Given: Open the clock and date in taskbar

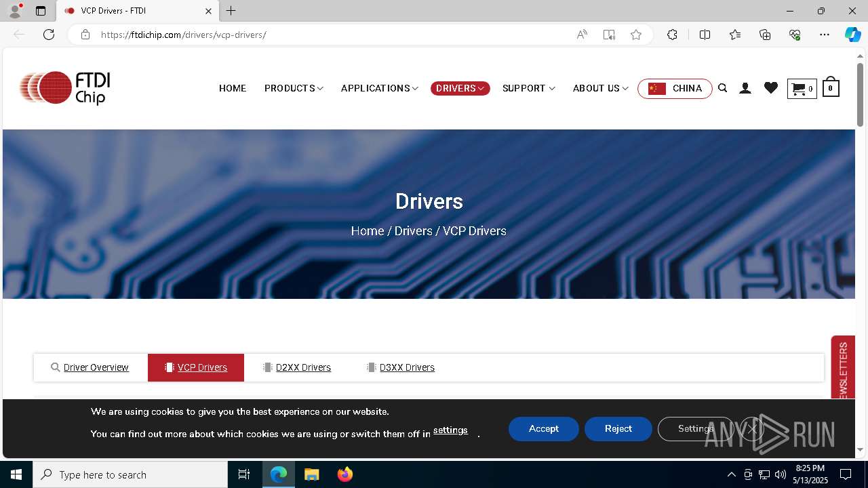Looking at the screenshot, I should 810,474.
